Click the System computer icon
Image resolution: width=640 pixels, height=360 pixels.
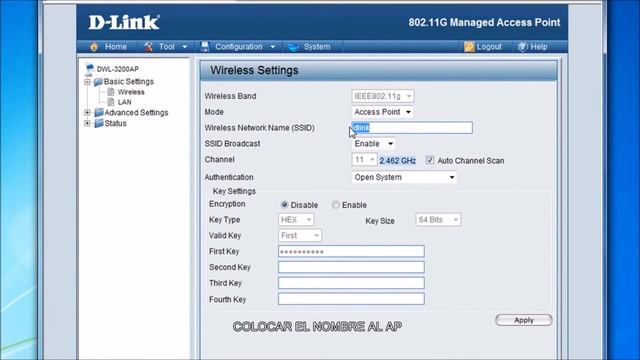click(293, 47)
